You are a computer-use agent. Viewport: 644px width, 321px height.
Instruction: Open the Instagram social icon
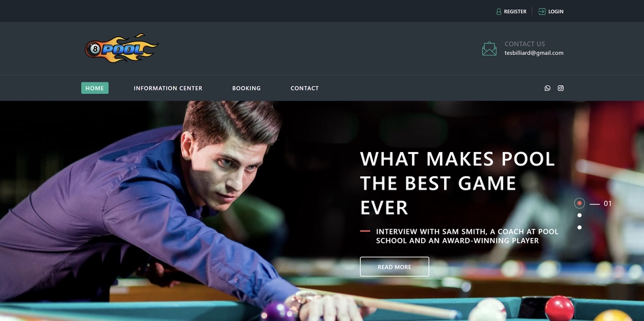coord(561,88)
